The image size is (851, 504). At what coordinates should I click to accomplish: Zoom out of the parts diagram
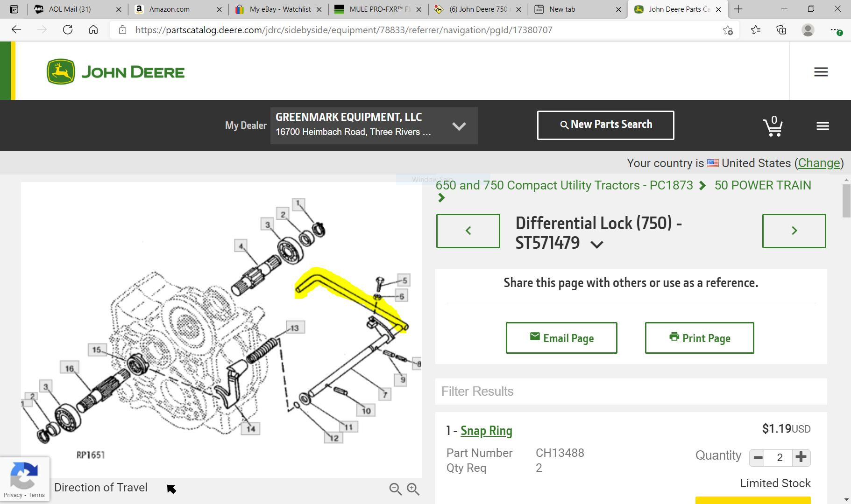click(395, 489)
